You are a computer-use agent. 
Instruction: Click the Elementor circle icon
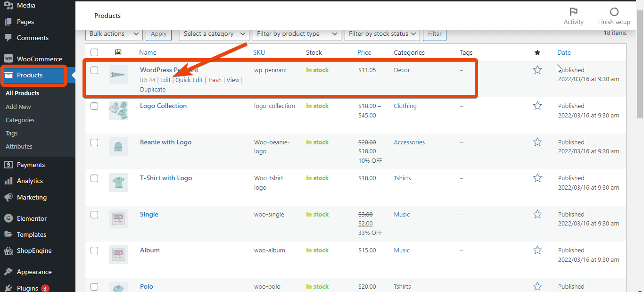[8, 218]
